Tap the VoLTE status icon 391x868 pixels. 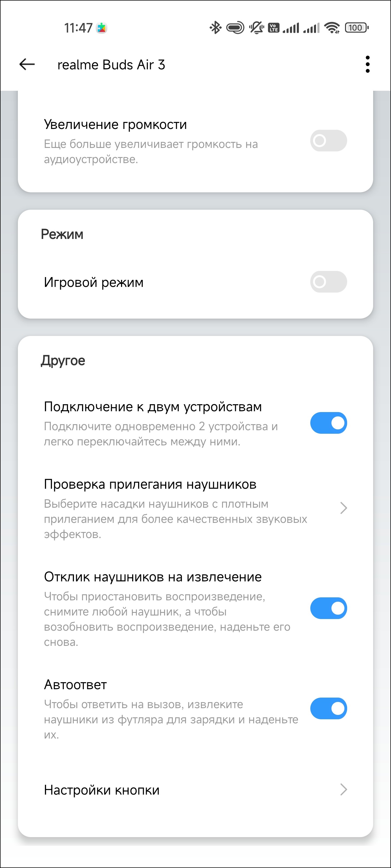[273, 28]
